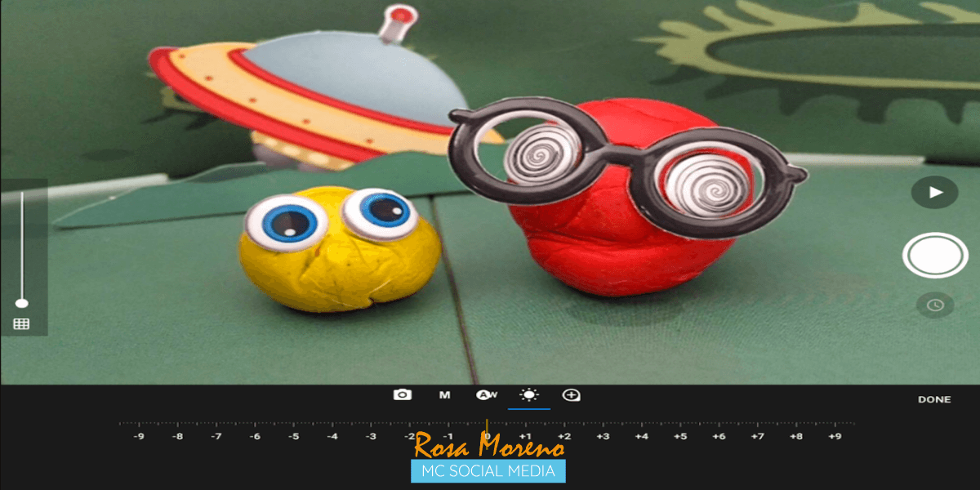Play back the animation preview
Screen dimensions: 980x490
[x=935, y=192]
